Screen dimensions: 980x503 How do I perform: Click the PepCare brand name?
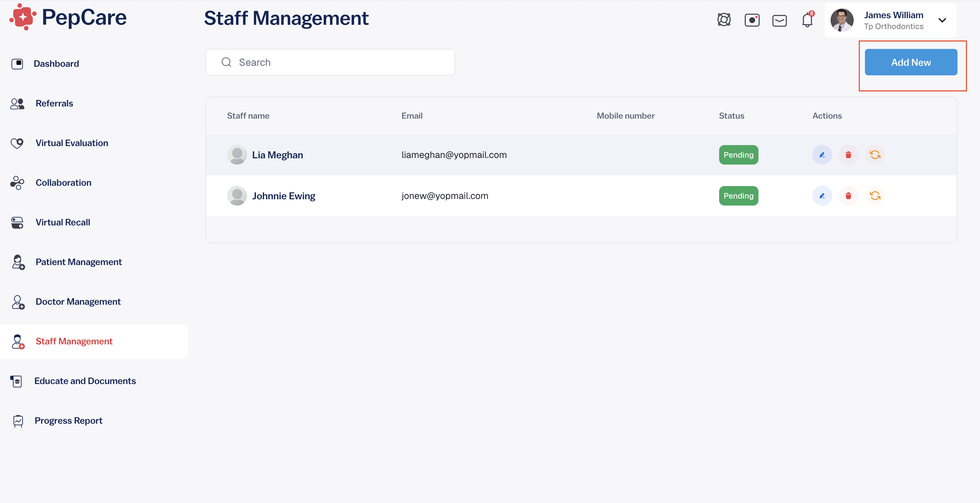click(84, 18)
